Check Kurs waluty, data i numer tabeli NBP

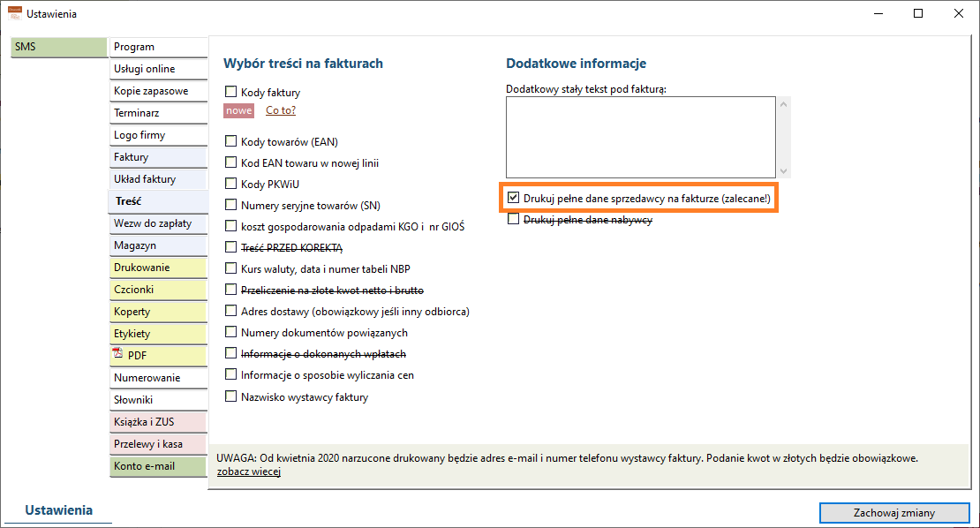tap(230, 268)
